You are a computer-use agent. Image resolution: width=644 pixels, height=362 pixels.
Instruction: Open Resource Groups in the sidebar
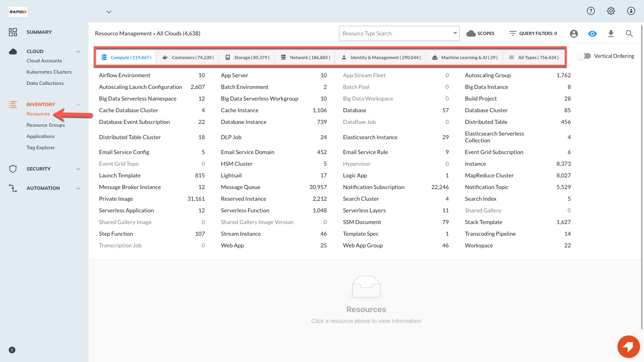[x=45, y=125]
